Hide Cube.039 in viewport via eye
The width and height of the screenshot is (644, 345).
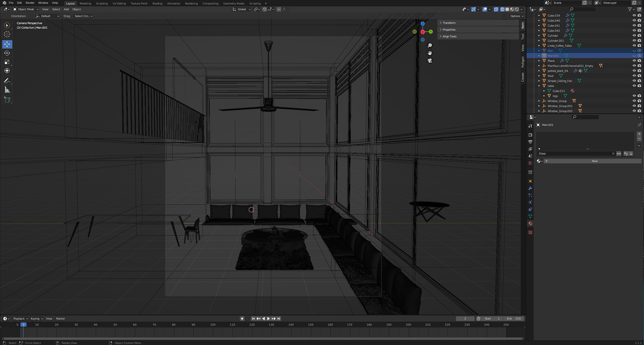(634, 15)
